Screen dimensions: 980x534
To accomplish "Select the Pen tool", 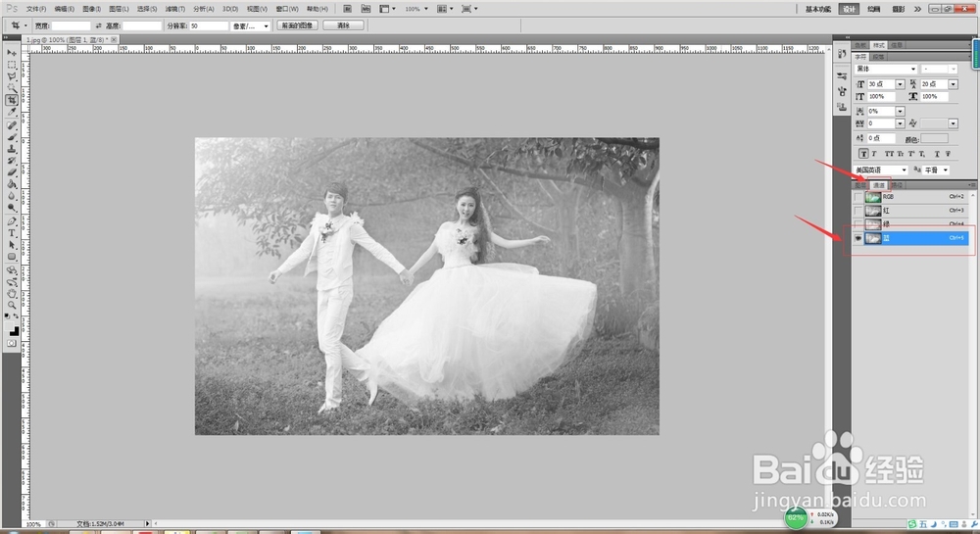I will coord(12,221).
